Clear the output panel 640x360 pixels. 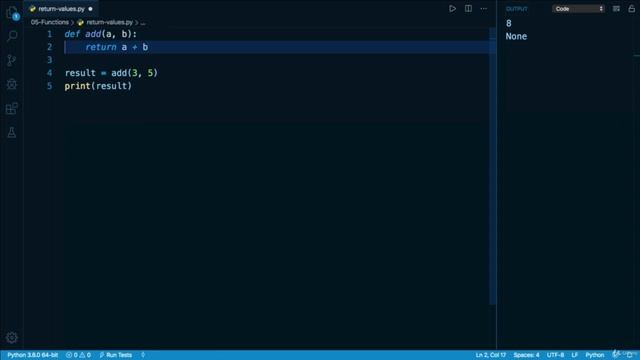point(616,9)
